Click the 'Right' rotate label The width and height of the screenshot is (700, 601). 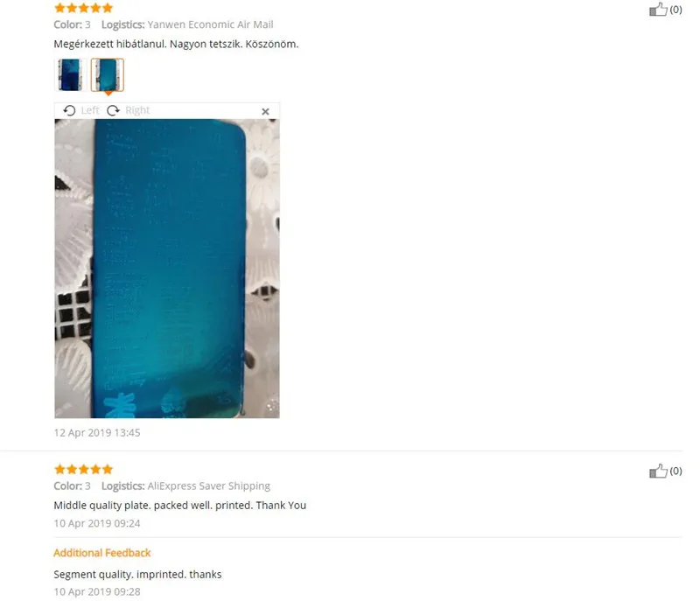(137, 110)
